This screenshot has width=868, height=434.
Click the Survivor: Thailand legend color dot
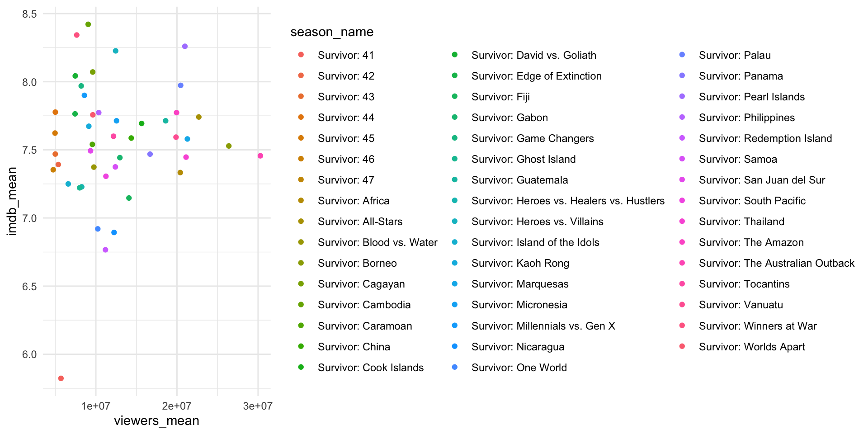pyautogui.click(x=682, y=222)
